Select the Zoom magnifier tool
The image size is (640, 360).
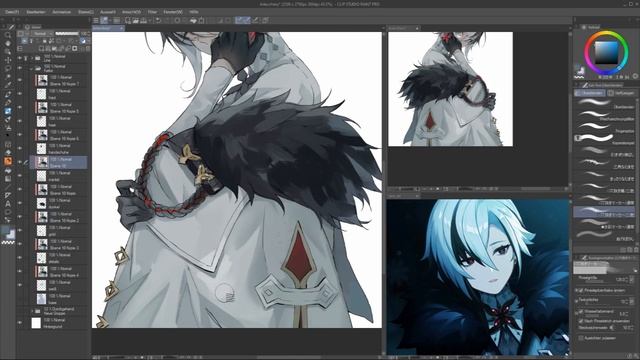[x=8, y=35]
